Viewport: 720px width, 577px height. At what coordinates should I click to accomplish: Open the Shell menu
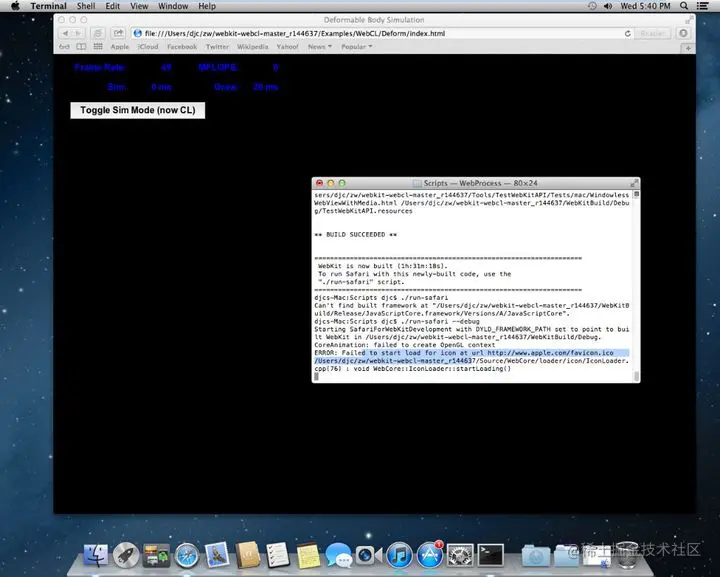click(x=86, y=6)
